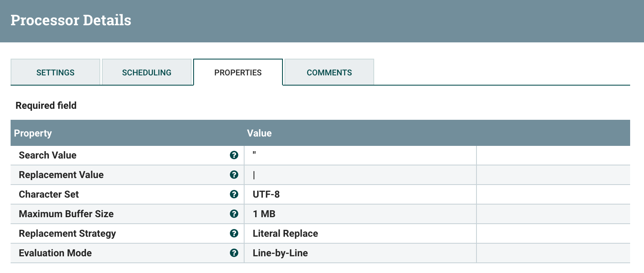The image size is (644, 273).
Task: Click the Value column header
Action: pos(259,133)
